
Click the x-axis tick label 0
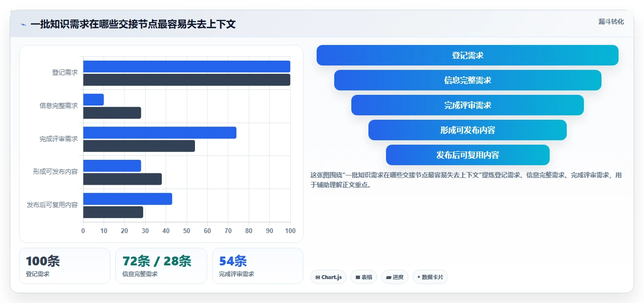click(83, 231)
